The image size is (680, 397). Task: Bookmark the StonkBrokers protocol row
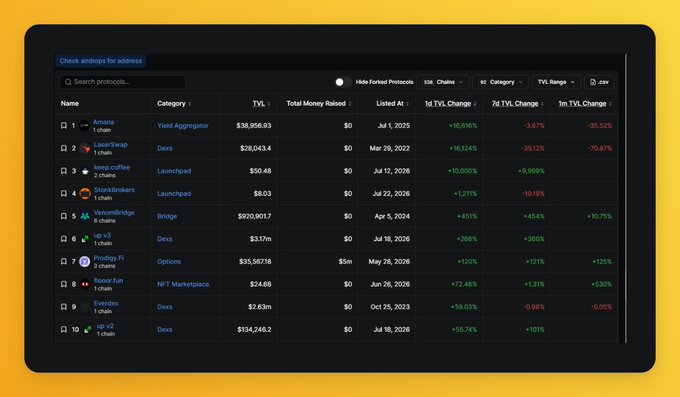click(x=64, y=194)
